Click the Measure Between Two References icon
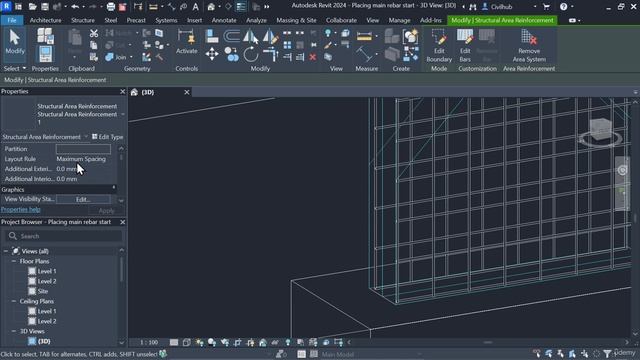 pos(363,54)
